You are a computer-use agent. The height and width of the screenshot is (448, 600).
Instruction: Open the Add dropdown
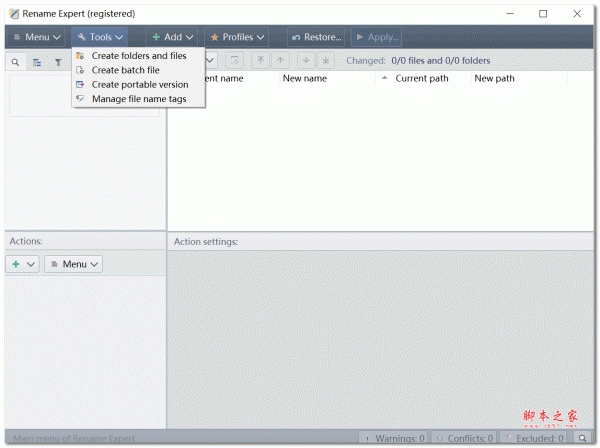pos(172,37)
